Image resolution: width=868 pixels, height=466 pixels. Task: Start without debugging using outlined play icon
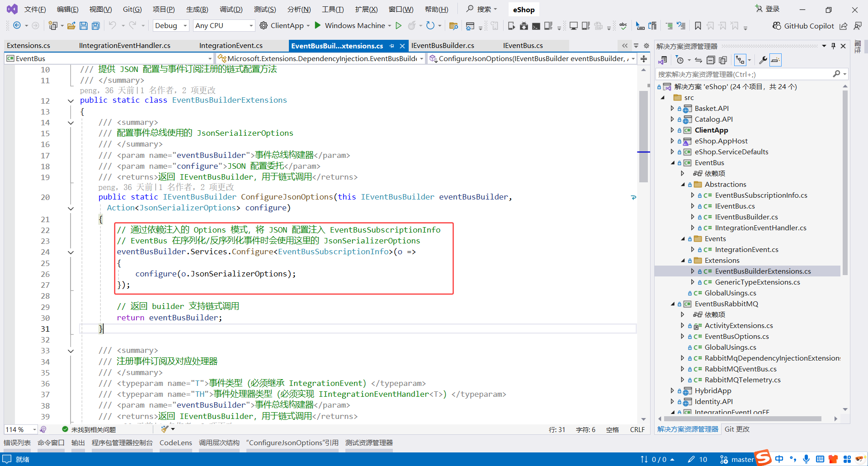(x=398, y=26)
